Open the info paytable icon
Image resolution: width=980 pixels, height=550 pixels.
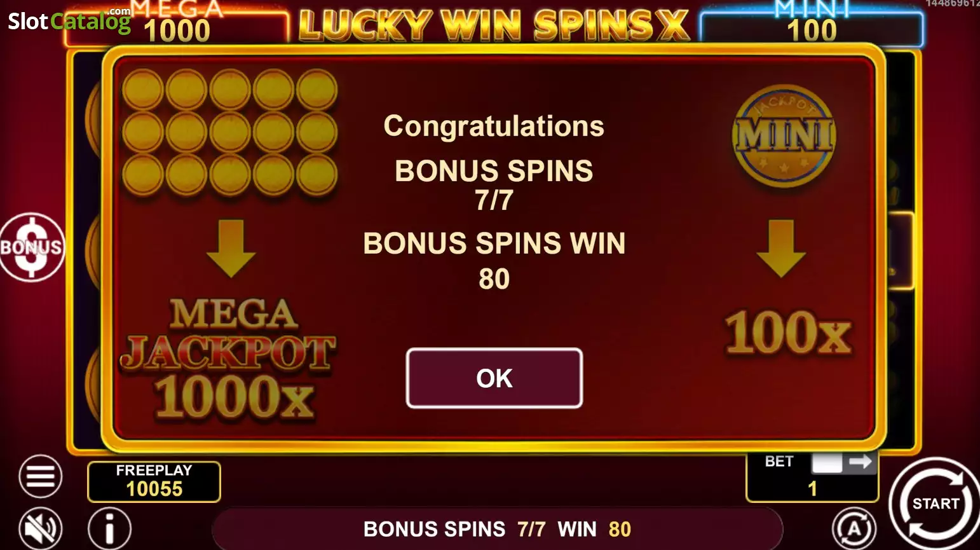point(109,528)
